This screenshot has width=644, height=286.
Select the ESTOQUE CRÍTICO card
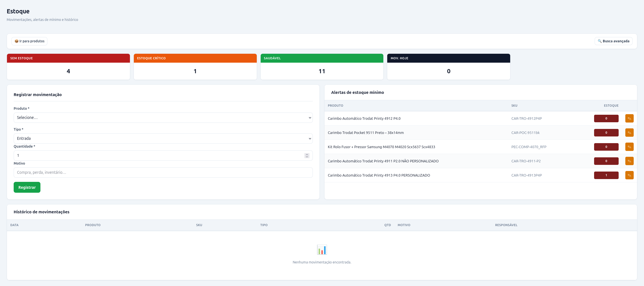point(195,67)
